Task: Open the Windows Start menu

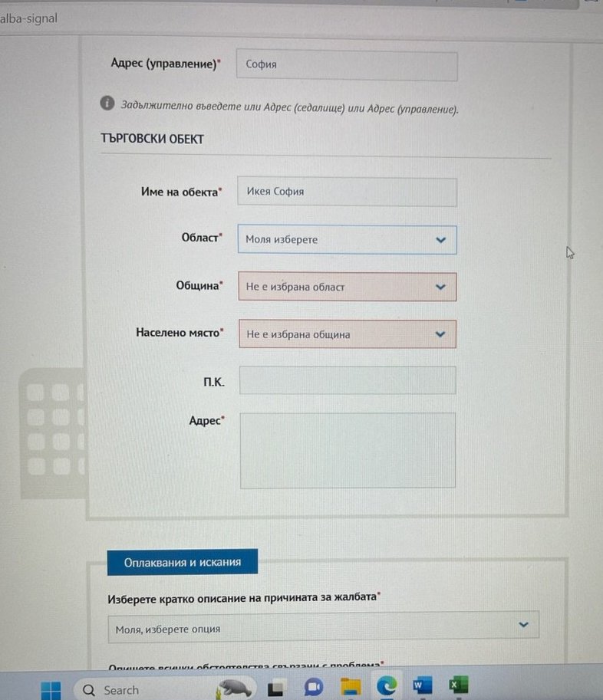Action: coord(51,689)
